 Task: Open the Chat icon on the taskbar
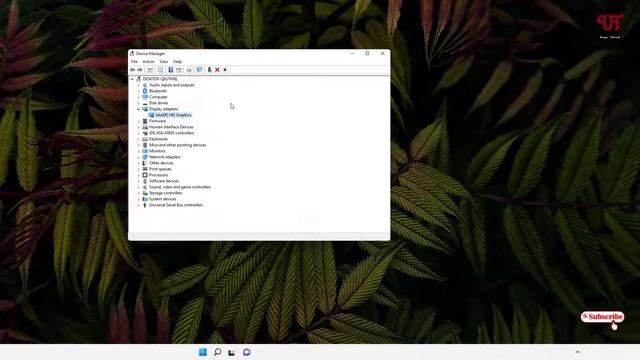(247, 352)
